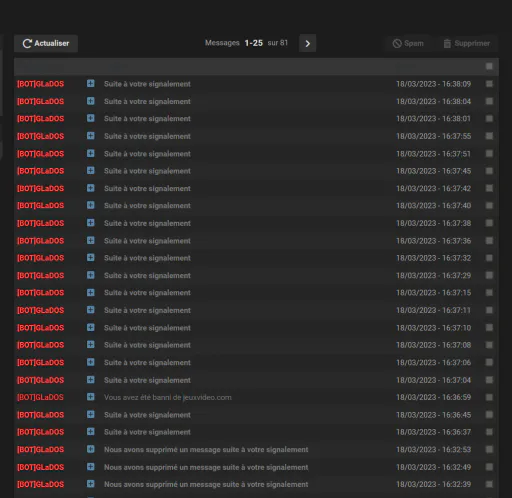This screenshot has height=498, width=512.
Task: Go to next page of messages
Action: (x=307, y=43)
